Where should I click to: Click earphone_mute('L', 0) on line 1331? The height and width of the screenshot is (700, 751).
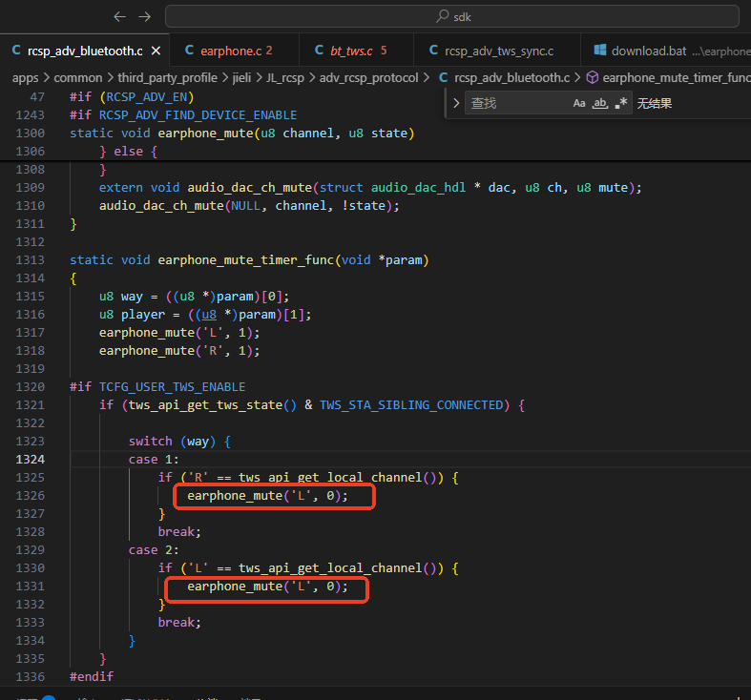267,587
